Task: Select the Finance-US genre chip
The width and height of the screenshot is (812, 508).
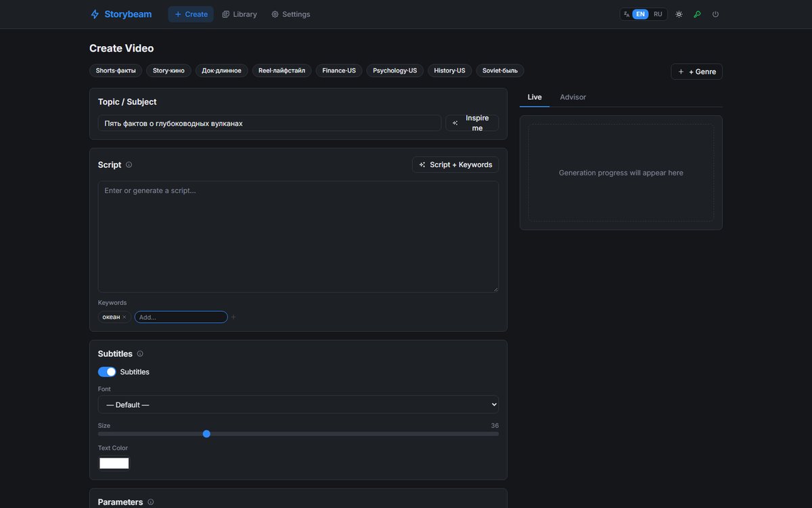Action: coord(339,70)
